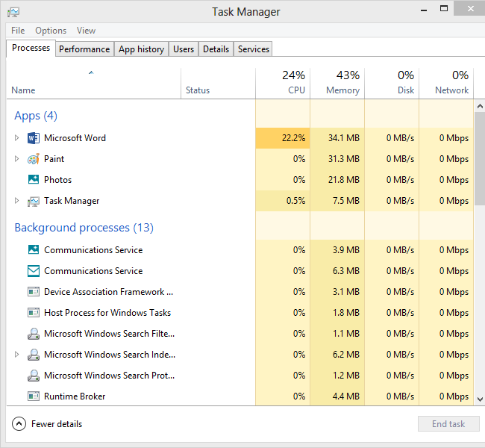485x448 pixels.
Task: Click the Task Manager title bar icon
Action: tap(13, 12)
